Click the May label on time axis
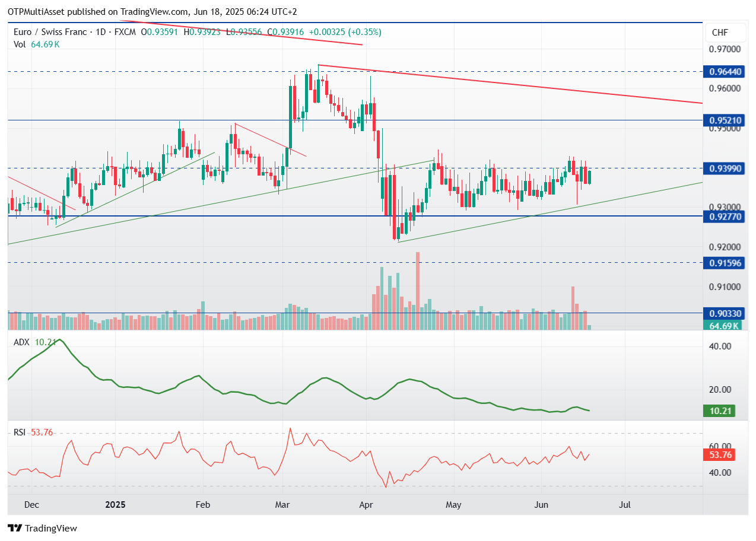The height and width of the screenshot is (541, 756). [x=453, y=505]
